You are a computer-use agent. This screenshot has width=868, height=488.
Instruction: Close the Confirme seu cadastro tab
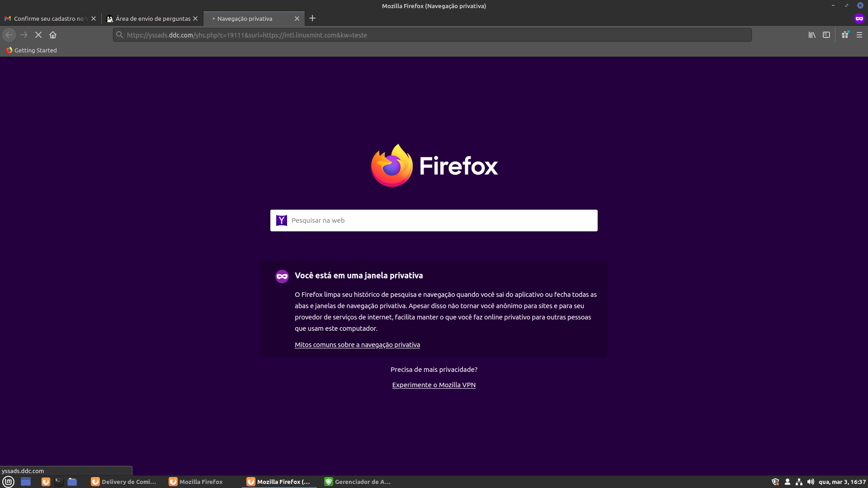pos(94,19)
